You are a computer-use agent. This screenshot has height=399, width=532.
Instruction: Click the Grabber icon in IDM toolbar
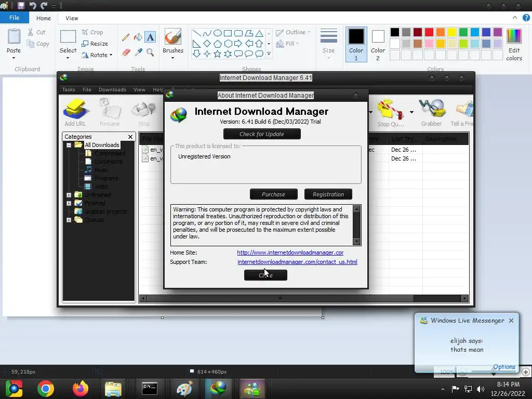(x=432, y=112)
